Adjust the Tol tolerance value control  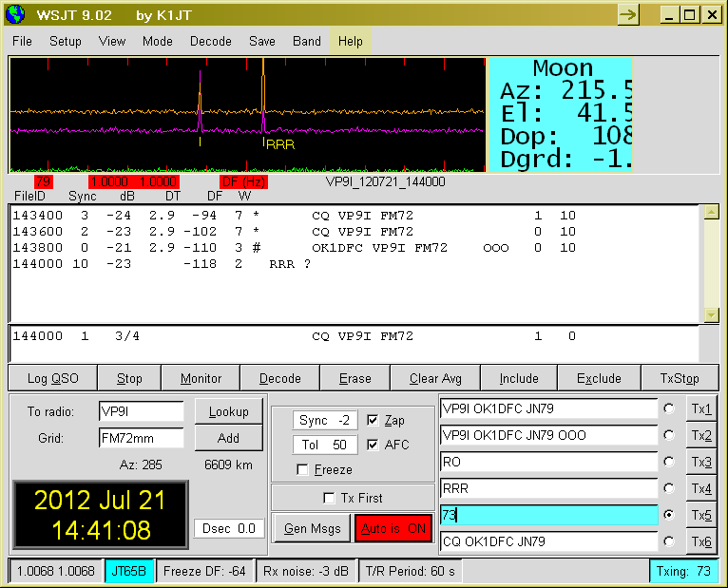324,445
